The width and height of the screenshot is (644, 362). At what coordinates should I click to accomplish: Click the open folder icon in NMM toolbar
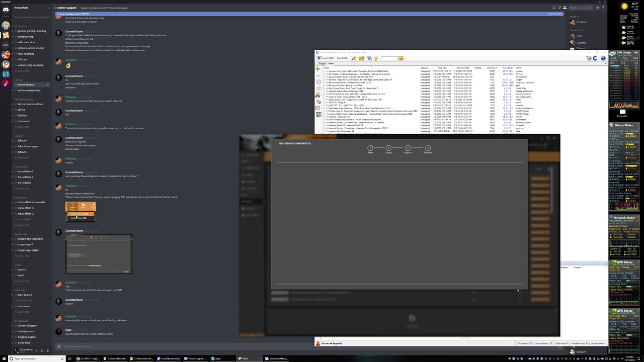(x=362, y=58)
